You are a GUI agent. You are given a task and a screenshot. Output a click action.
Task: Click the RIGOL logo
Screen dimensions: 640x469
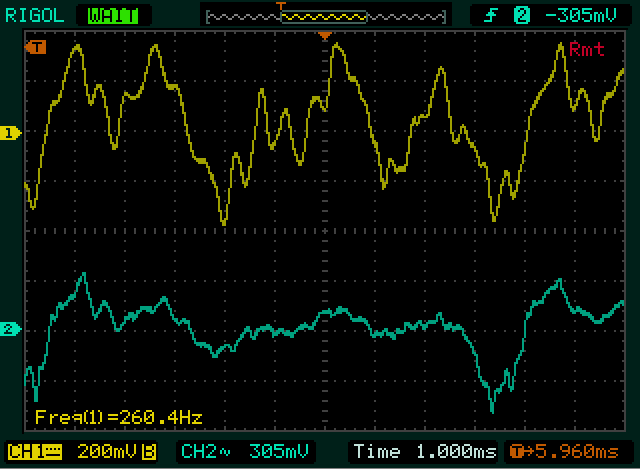[37, 15]
